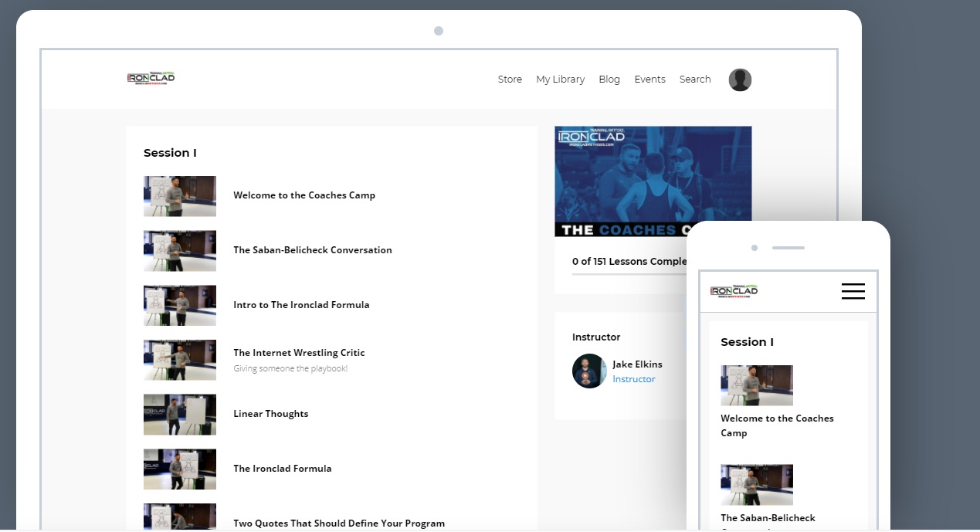The height and width of the screenshot is (532, 980).
Task: Open Intro to The Ironclad Formula lesson
Action: [x=301, y=305]
